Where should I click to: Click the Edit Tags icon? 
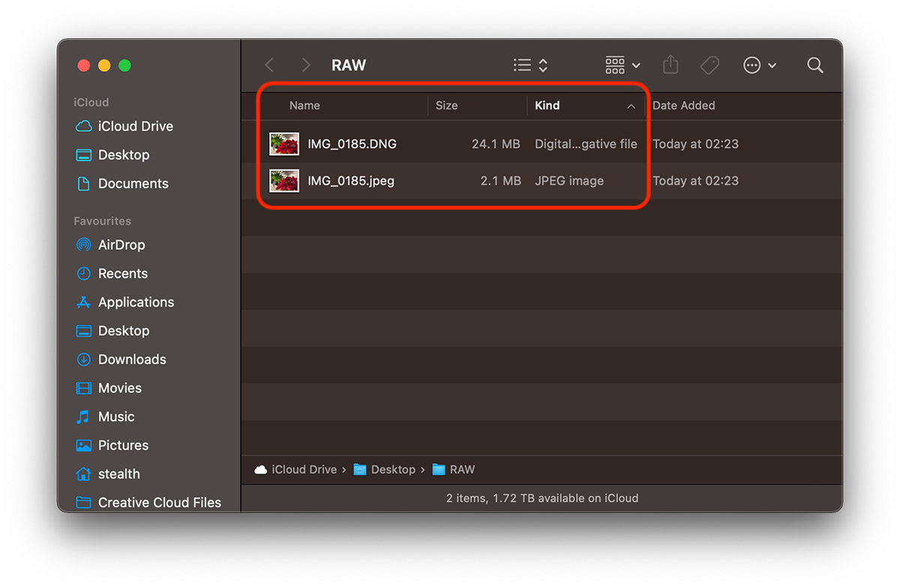[709, 65]
